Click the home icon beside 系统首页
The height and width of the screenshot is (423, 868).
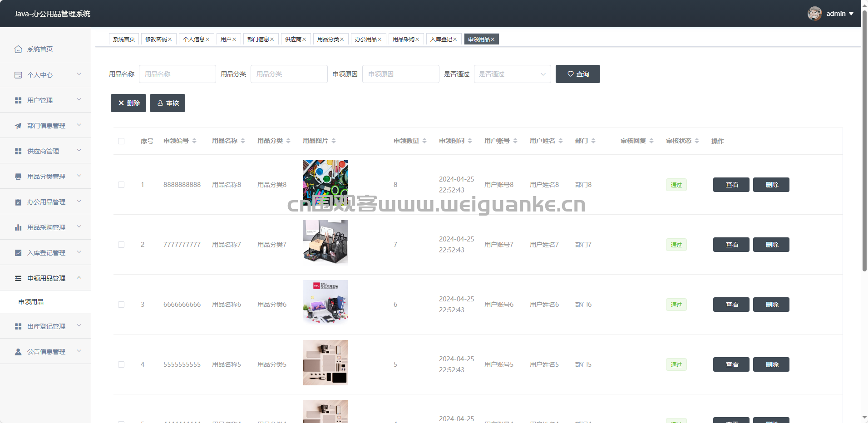coord(18,49)
